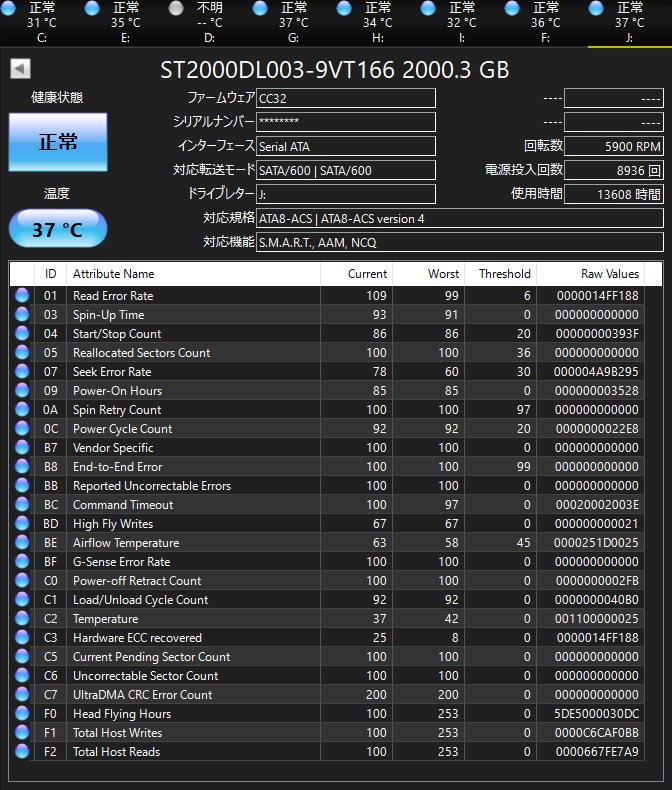672x790 pixels.
Task: Switch to the H: drive tab
Action: 377,23
